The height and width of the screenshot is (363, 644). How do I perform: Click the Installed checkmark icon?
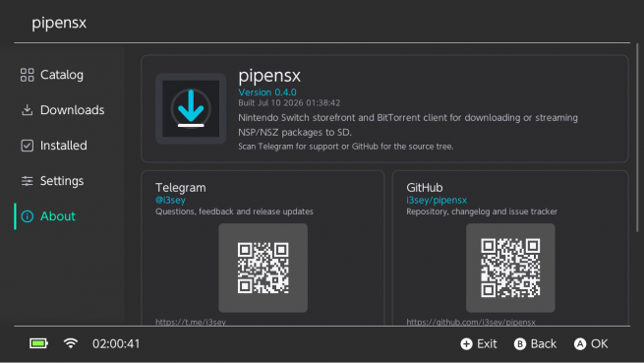tap(28, 146)
